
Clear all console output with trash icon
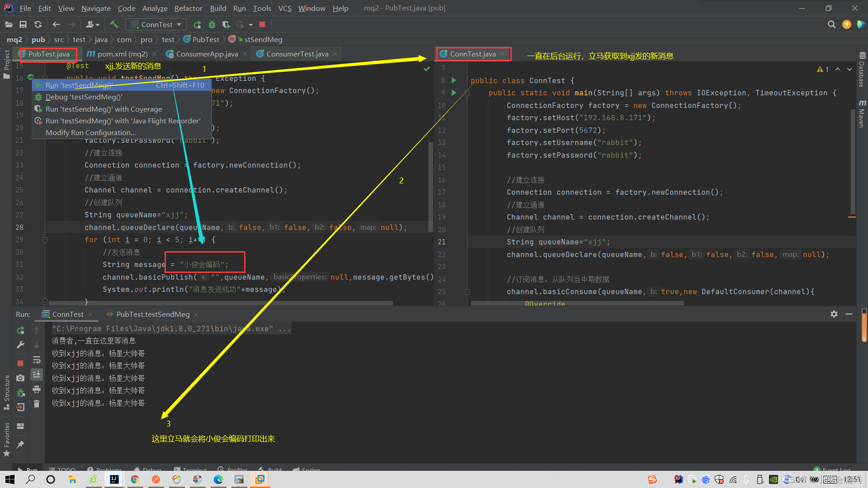click(x=37, y=404)
